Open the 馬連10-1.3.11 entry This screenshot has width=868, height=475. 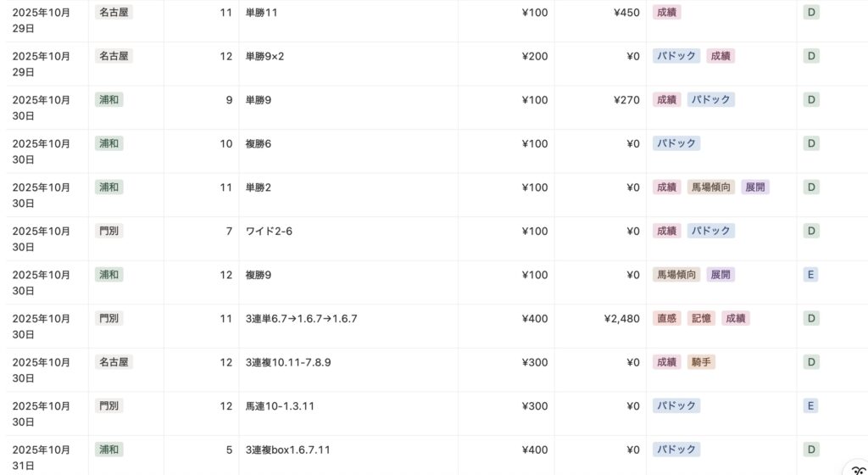coord(280,405)
